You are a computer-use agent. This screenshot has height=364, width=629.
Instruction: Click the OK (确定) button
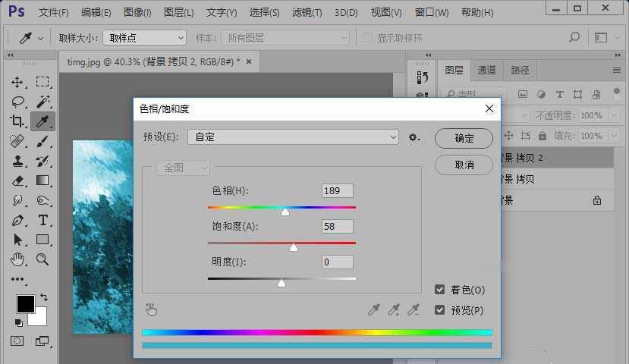pyautogui.click(x=464, y=138)
